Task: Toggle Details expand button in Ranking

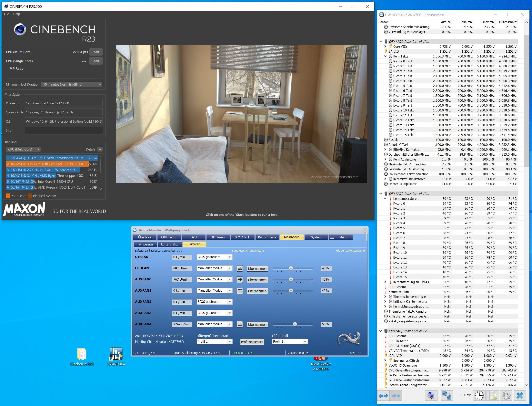Action: tap(100, 149)
